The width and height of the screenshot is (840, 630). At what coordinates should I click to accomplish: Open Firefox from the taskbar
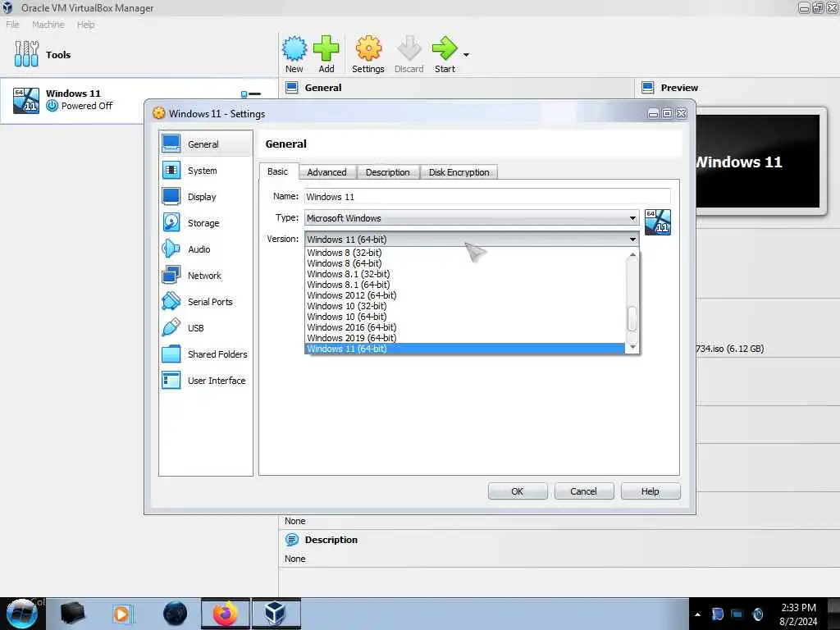click(226, 614)
